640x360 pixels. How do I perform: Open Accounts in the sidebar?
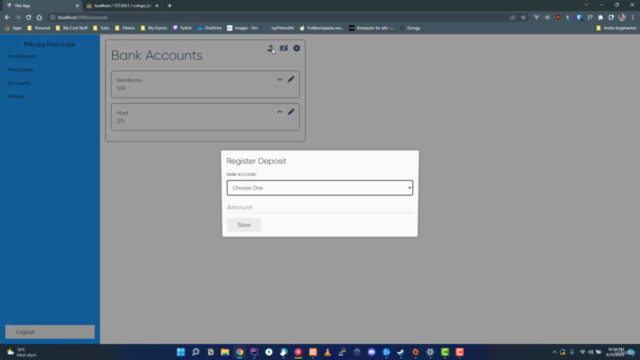pyautogui.click(x=19, y=83)
